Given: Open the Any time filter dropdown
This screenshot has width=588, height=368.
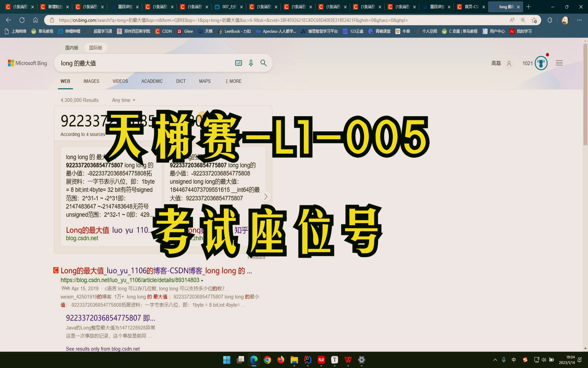Looking at the screenshot, I should pos(123,100).
